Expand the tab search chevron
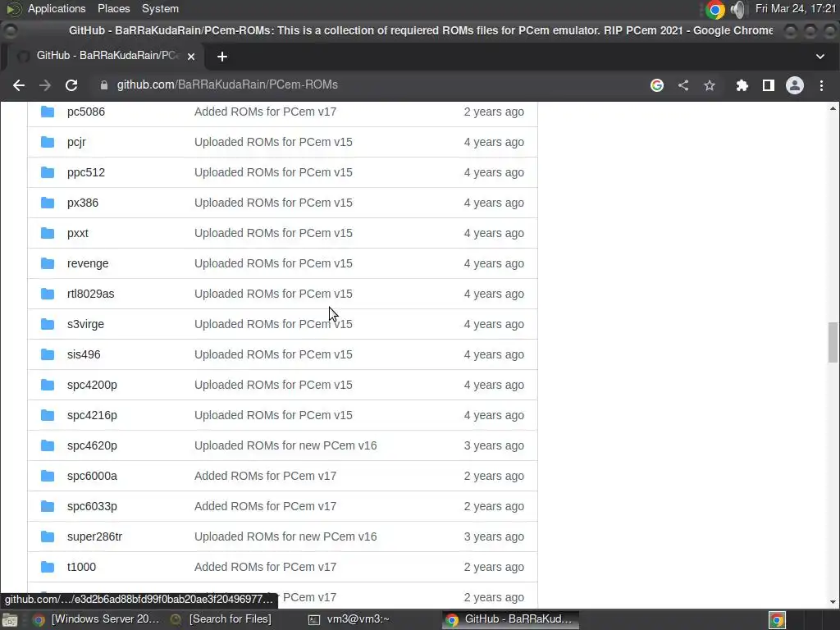 coord(819,57)
